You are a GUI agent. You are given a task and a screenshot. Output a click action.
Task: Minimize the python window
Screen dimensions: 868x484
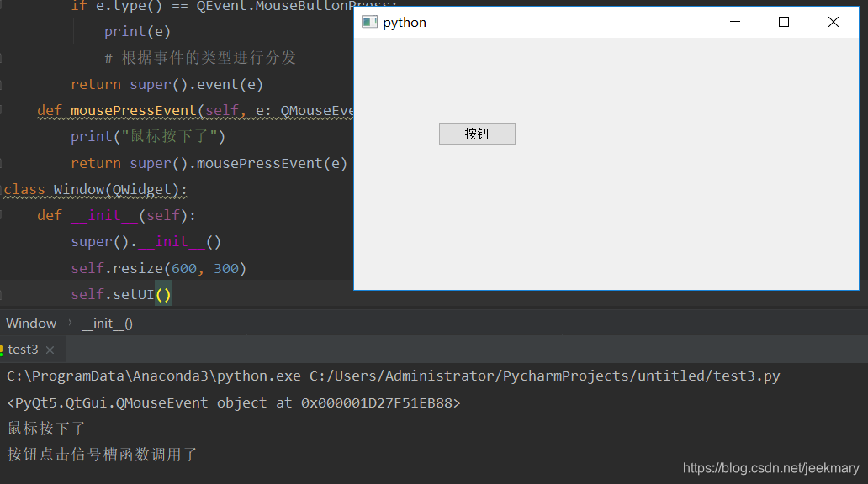pyautogui.click(x=734, y=22)
